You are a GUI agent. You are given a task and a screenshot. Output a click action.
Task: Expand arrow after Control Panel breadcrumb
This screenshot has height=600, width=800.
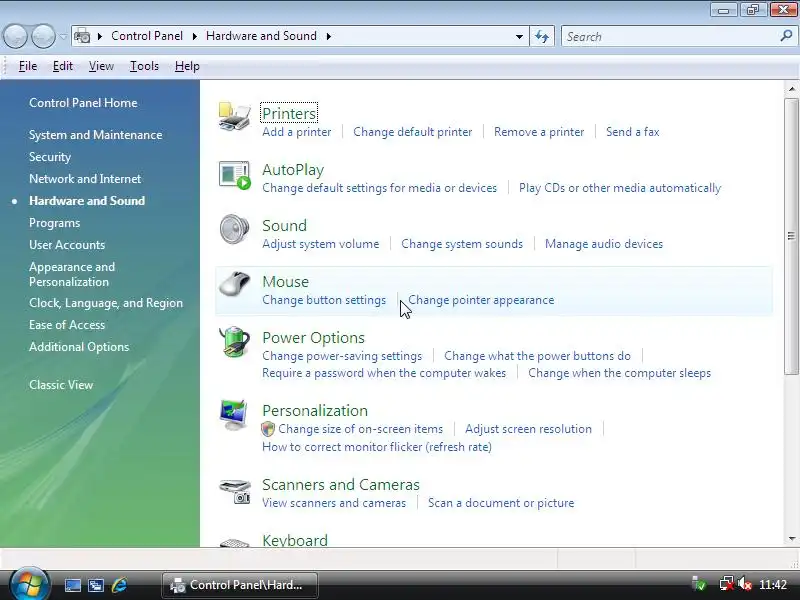(194, 36)
